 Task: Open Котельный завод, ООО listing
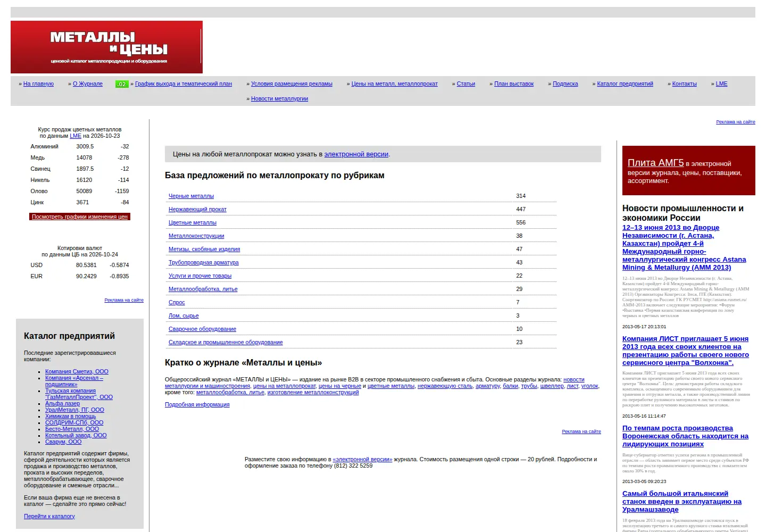pyautogui.click(x=76, y=436)
